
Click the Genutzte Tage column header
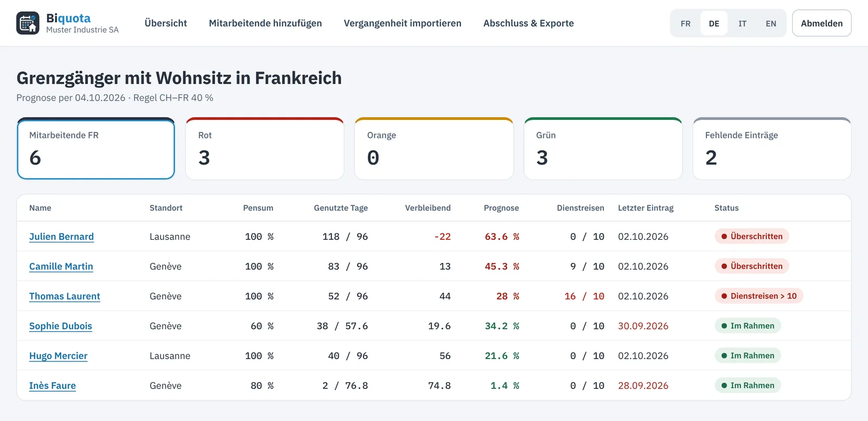tap(341, 208)
